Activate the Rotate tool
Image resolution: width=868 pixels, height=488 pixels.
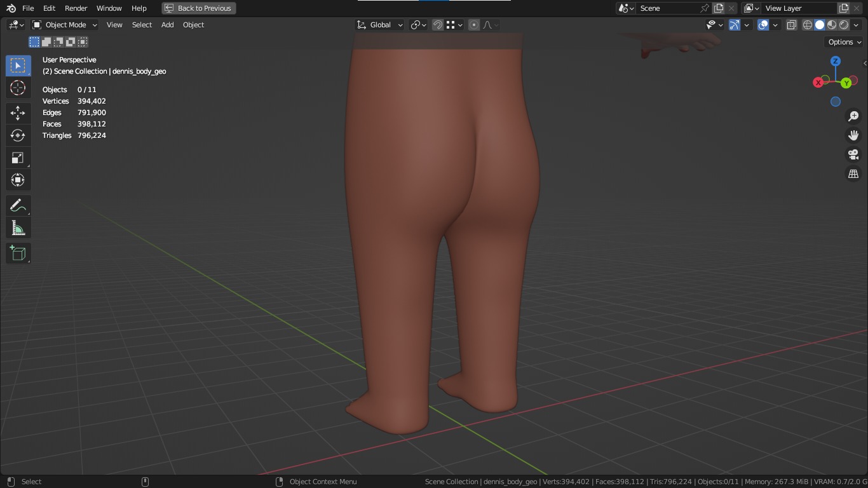(x=18, y=135)
